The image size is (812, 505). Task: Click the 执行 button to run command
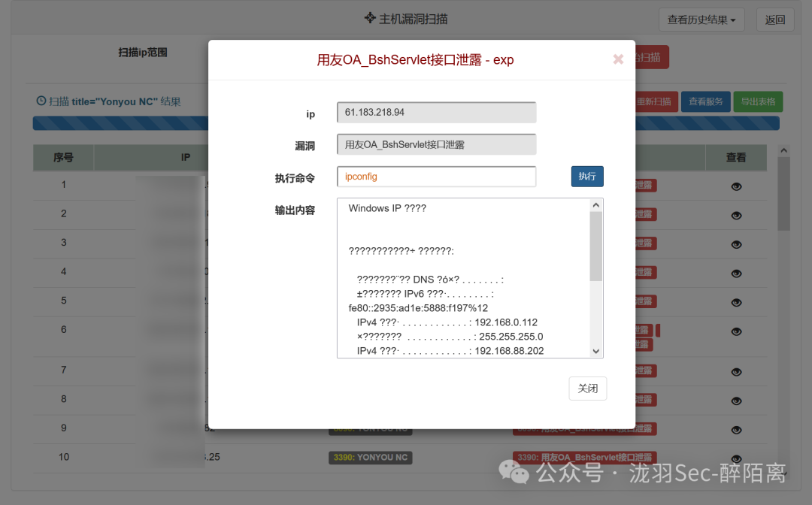pos(587,177)
